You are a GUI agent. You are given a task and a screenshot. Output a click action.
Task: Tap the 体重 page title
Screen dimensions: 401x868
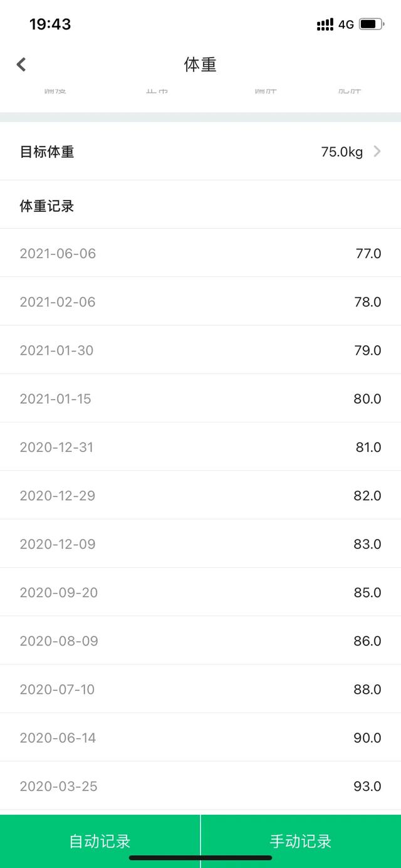(x=200, y=65)
